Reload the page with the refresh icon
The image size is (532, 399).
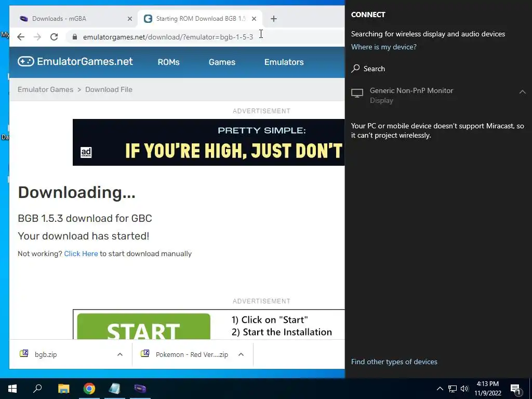[54, 37]
